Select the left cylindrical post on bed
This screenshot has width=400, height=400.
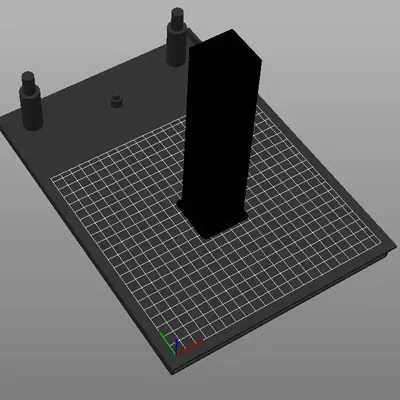tap(31, 101)
